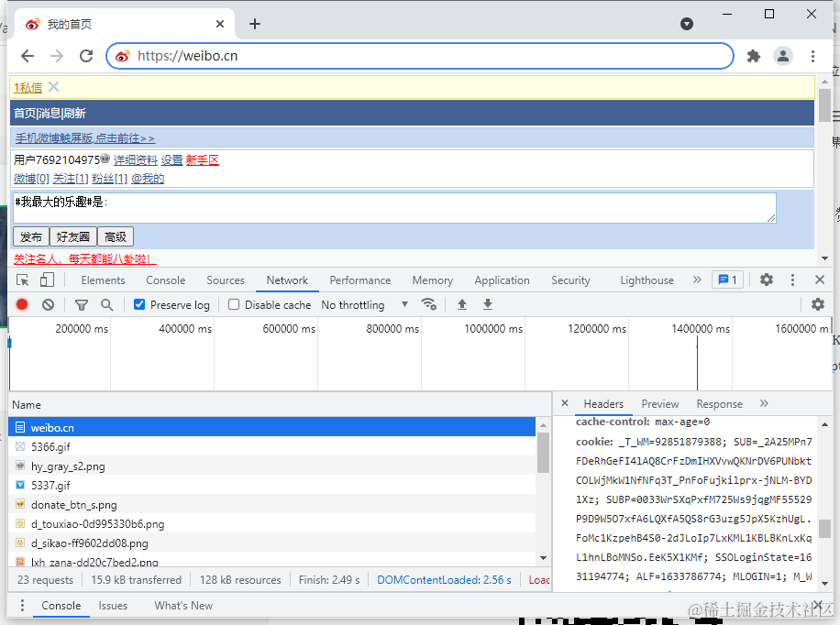Open the Security tab

pos(570,280)
